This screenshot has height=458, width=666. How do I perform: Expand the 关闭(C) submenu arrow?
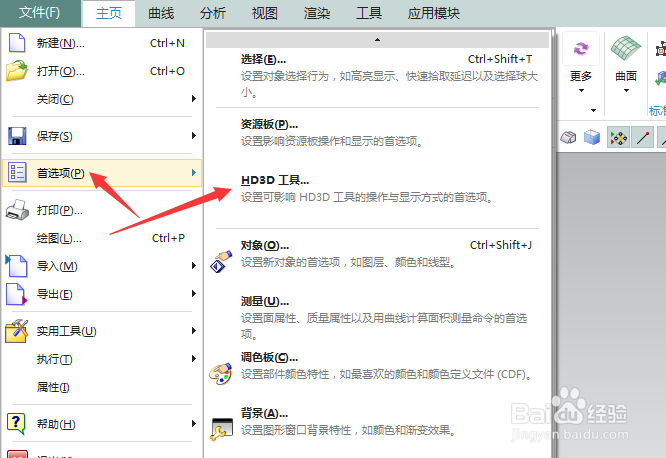[x=194, y=99]
